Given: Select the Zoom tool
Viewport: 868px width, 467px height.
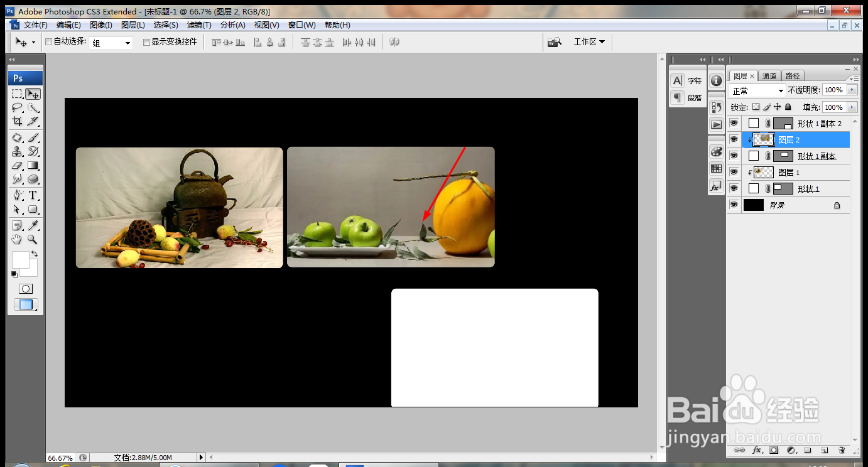Looking at the screenshot, I should pos(33,239).
